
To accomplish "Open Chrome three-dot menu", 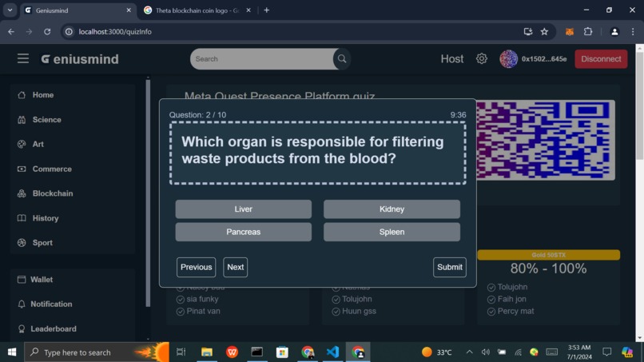I will coord(633,32).
